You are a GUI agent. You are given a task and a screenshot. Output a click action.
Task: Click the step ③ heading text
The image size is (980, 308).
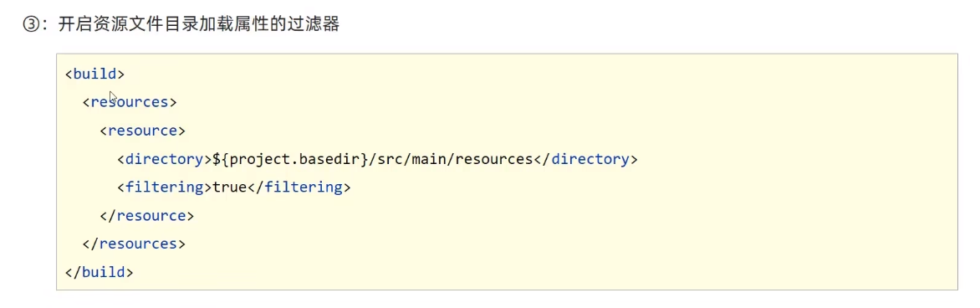tap(181, 24)
